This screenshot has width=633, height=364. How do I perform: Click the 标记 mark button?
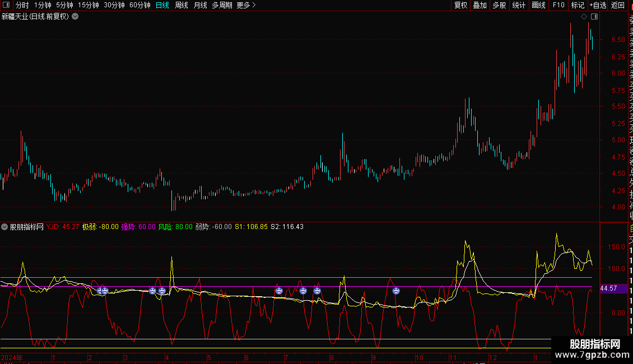[578, 5]
